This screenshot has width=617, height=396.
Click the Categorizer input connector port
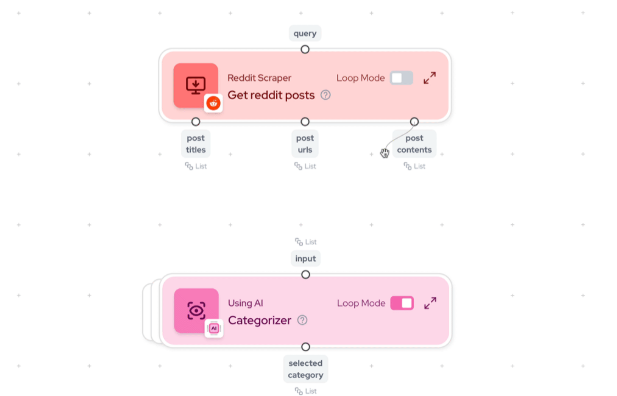(x=305, y=275)
